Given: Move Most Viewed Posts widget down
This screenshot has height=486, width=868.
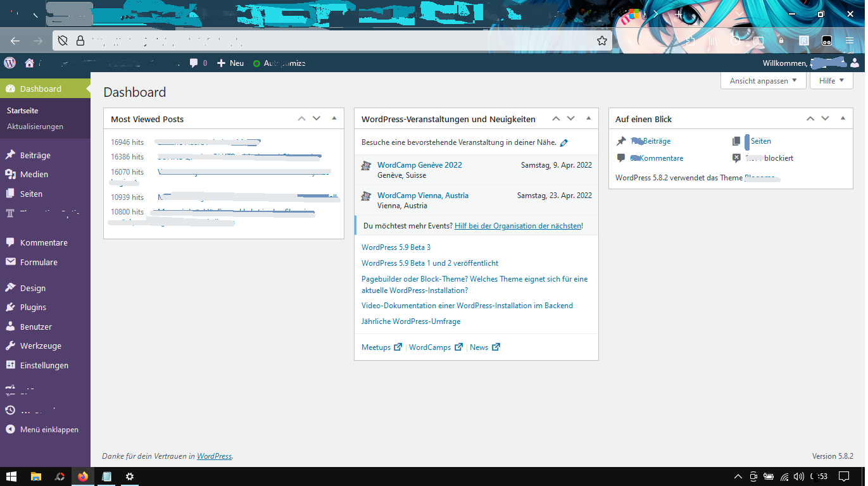Looking at the screenshot, I should pyautogui.click(x=317, y=118).
